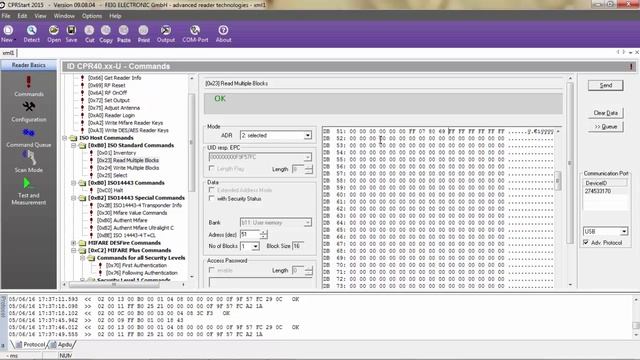
Task: Select [0x72] Set Output command
Action: [x=109, y=100]
